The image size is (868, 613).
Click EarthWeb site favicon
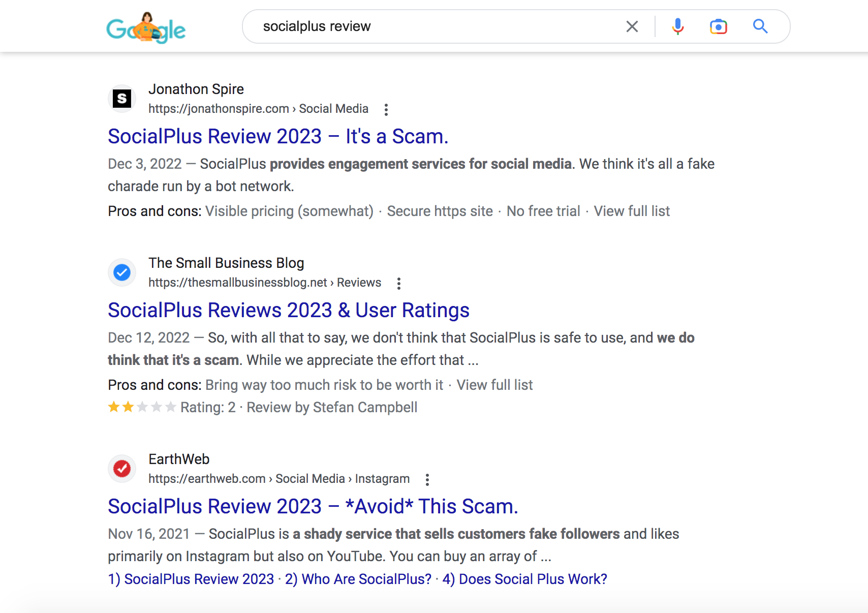coord(122,469)
